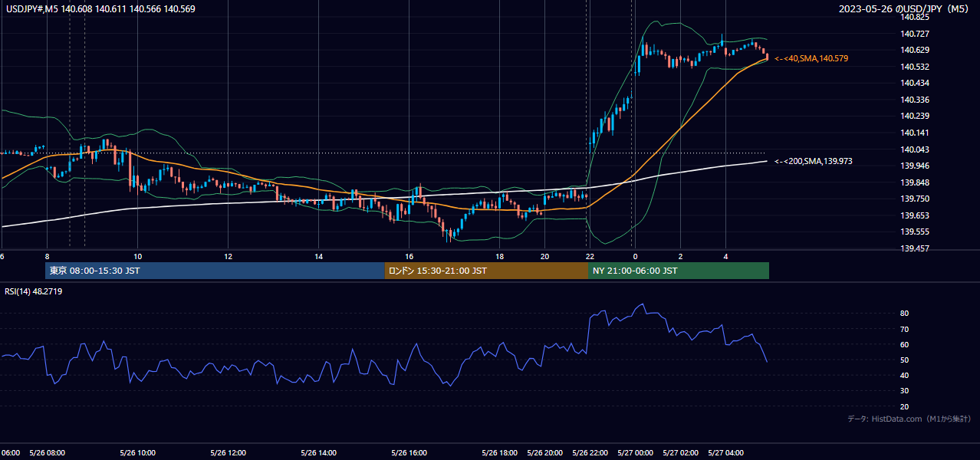Click the bottom date label 5/26 20:00
This screenshot has height=460, width=980.
click(x=546, y=453)
